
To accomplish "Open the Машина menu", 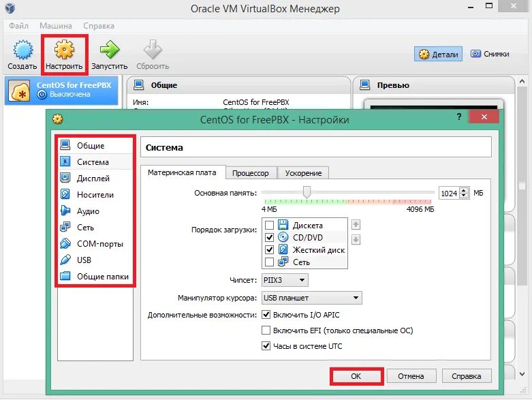I will point(56,26).
